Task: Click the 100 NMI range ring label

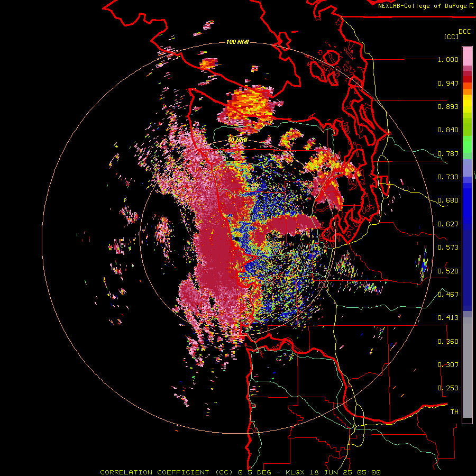Action: (237, 42)
